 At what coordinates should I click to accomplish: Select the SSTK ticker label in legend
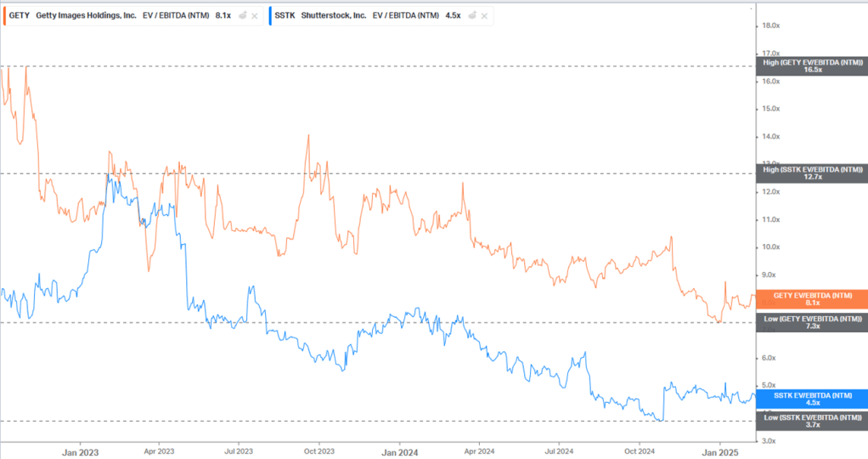(x=286, y=15)
